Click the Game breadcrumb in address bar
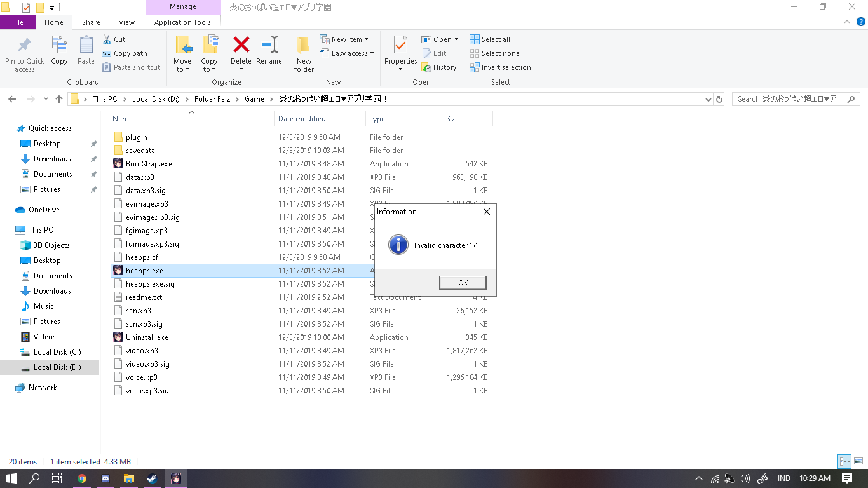The width and height of the screenshot is (868, 488). pyautogui.click(x=254, y=99)
